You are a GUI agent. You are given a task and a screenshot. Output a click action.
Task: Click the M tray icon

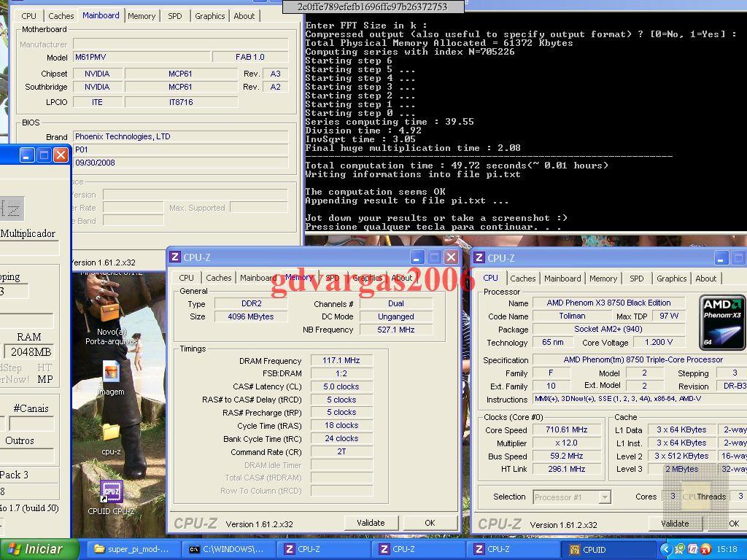693,550
